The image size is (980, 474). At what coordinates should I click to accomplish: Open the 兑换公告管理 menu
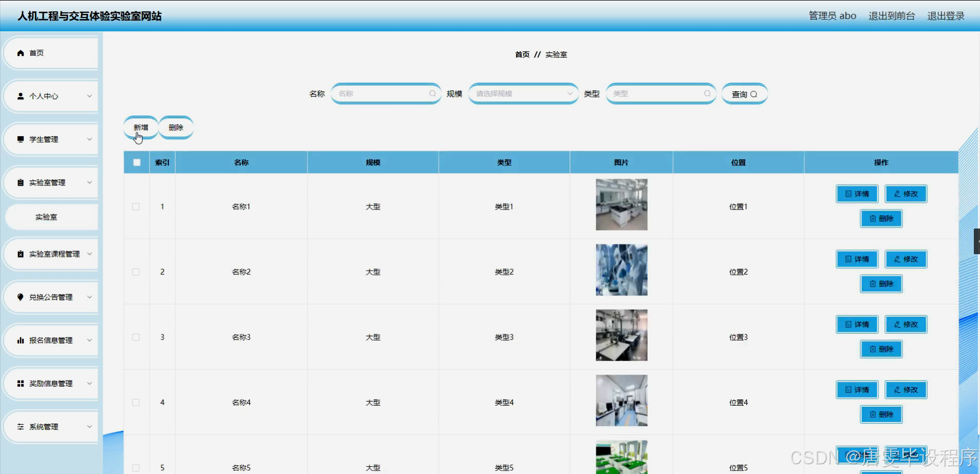[x=50, y=297]
